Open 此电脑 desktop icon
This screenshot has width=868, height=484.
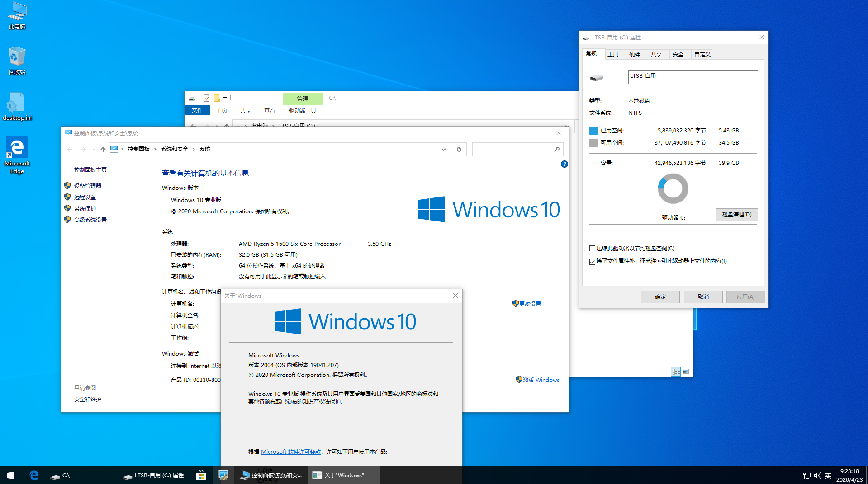pos(17,16)
